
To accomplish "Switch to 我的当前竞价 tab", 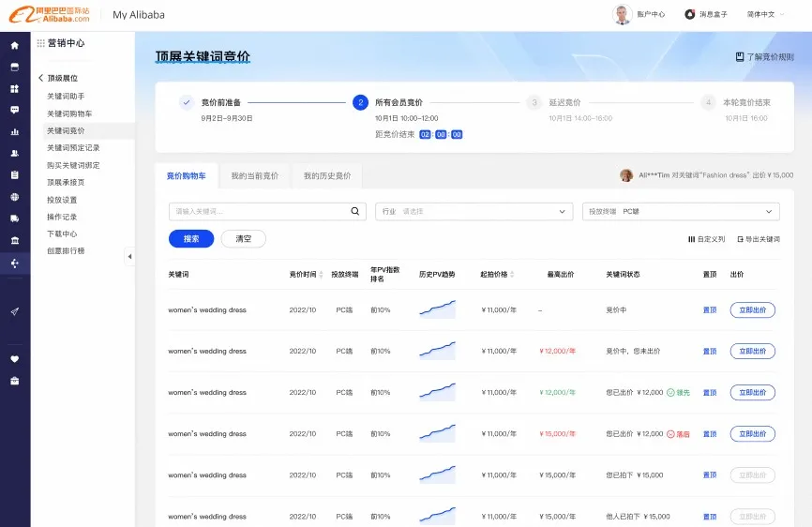I will [254, 176].
